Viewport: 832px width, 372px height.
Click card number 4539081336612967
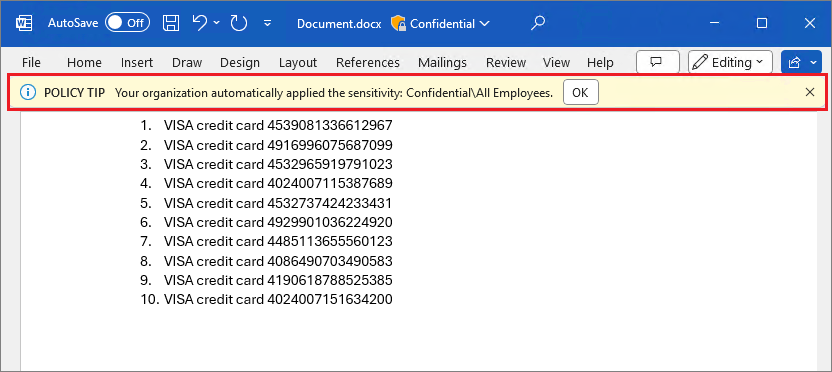click(x=330, y=126)
